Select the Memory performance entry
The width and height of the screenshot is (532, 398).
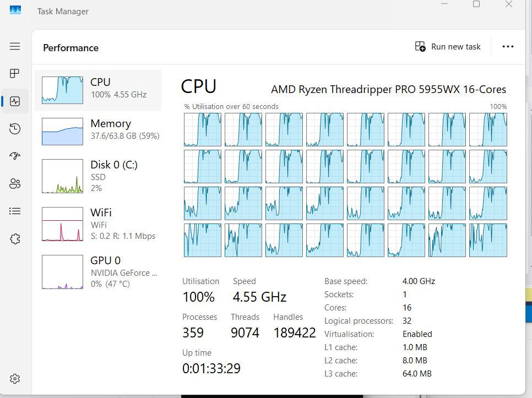pos(99,132)
